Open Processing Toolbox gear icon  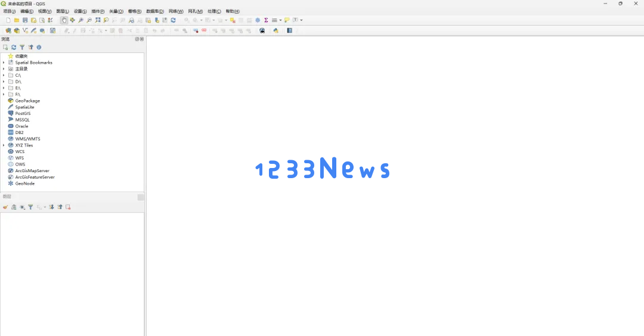click(x=258, y=20)
